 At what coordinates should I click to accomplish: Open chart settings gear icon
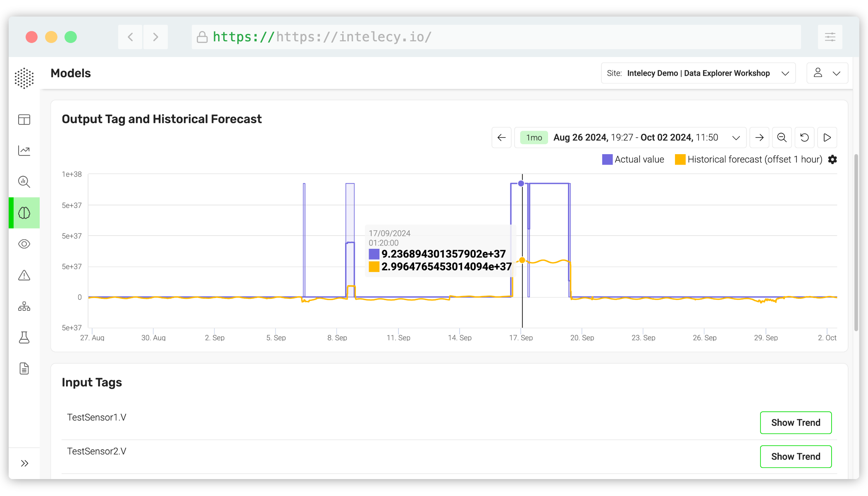(832, 160)
